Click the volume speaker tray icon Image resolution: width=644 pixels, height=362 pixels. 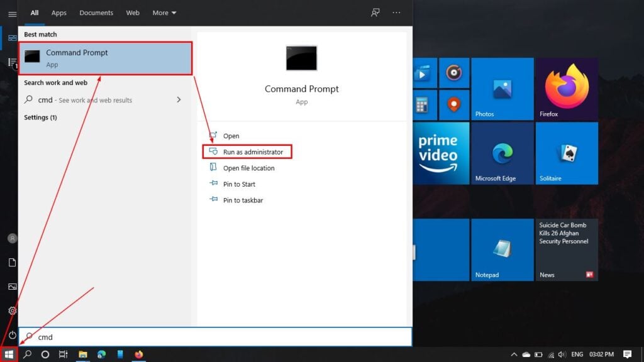pyautogui.click(x=562, y=354)
